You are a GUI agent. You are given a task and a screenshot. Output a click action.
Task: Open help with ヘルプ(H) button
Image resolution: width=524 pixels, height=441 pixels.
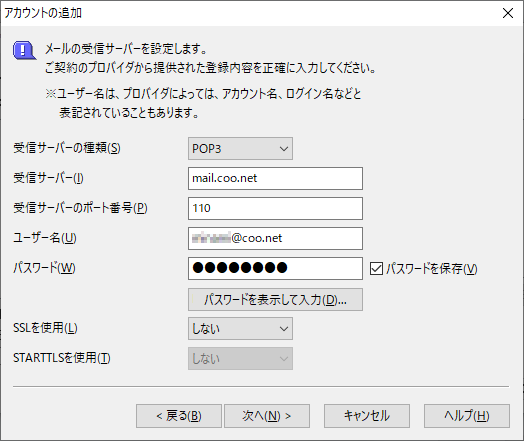coord(467,416)
